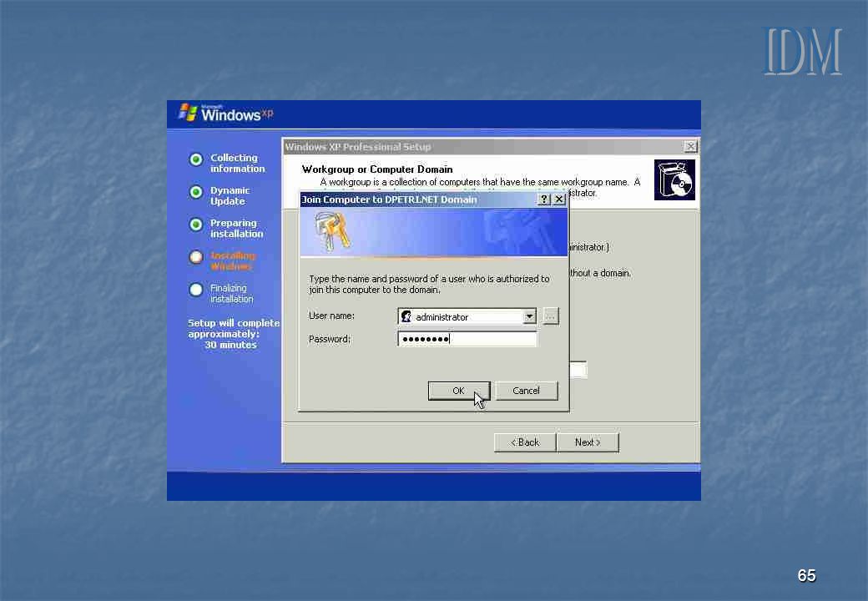Image resolution: width=868 pixels, height=601 pixels.
Task: Click the Next button in Setup
Action: click(588, 442)
